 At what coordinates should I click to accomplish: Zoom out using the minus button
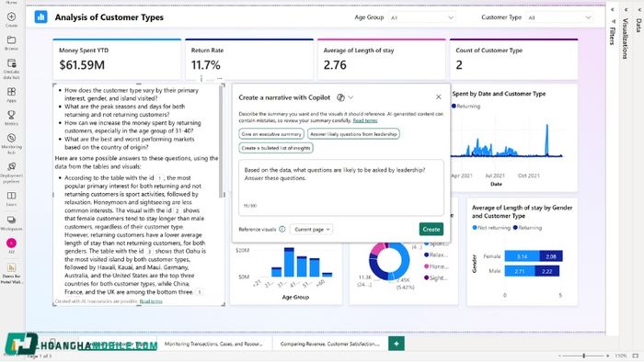(x=559, y=356)
